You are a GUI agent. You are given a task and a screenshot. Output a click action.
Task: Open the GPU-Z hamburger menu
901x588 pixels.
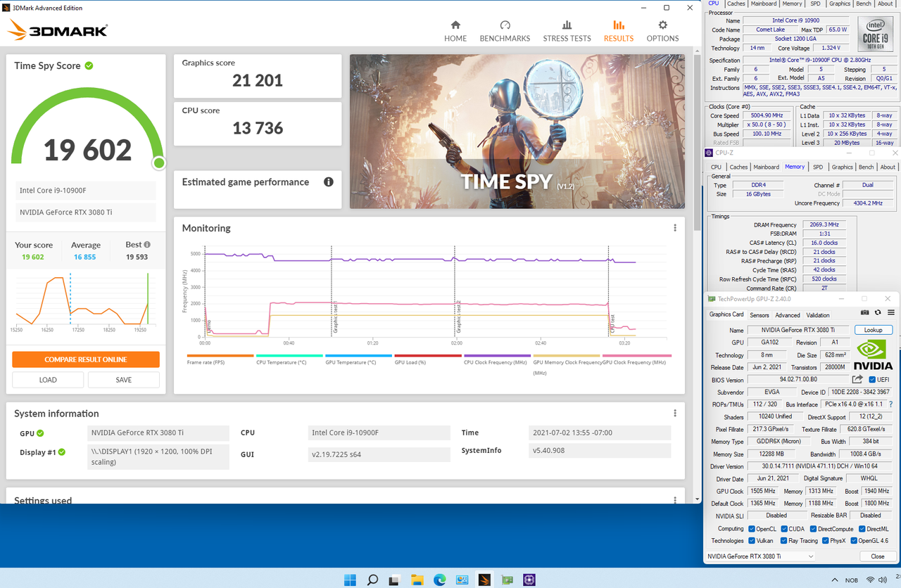pyautogui.click(x=890, y=312)
